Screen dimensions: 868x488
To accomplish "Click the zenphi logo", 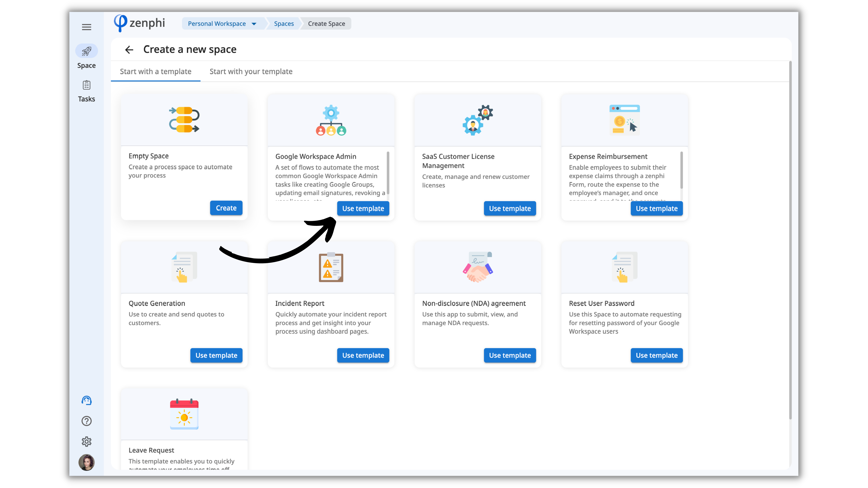I will point(139,23).
